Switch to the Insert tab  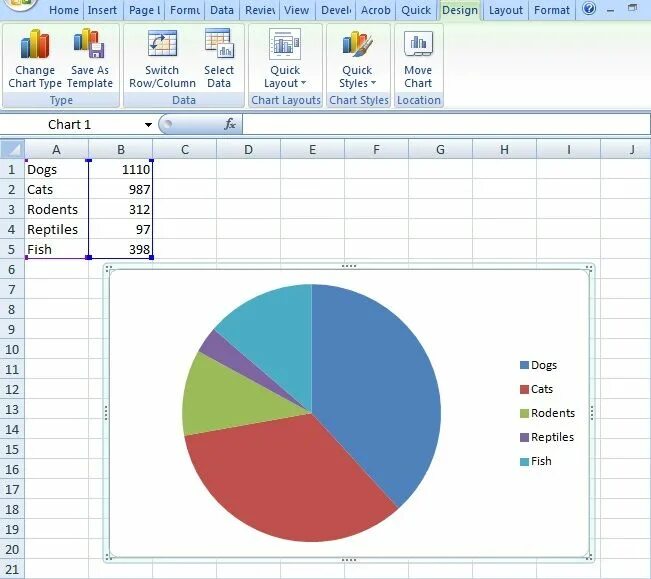click(x=102, y=10)
